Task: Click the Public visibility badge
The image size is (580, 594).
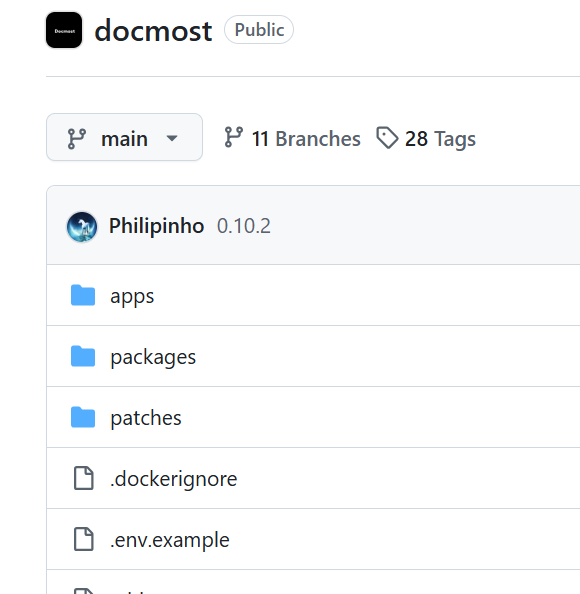Action: [x=259, y=30]
